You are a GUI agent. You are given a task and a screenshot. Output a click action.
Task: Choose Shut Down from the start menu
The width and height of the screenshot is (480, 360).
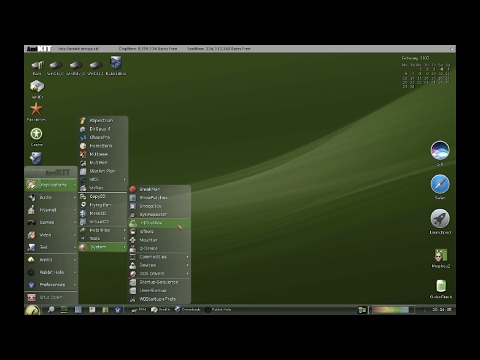(51, 297)
